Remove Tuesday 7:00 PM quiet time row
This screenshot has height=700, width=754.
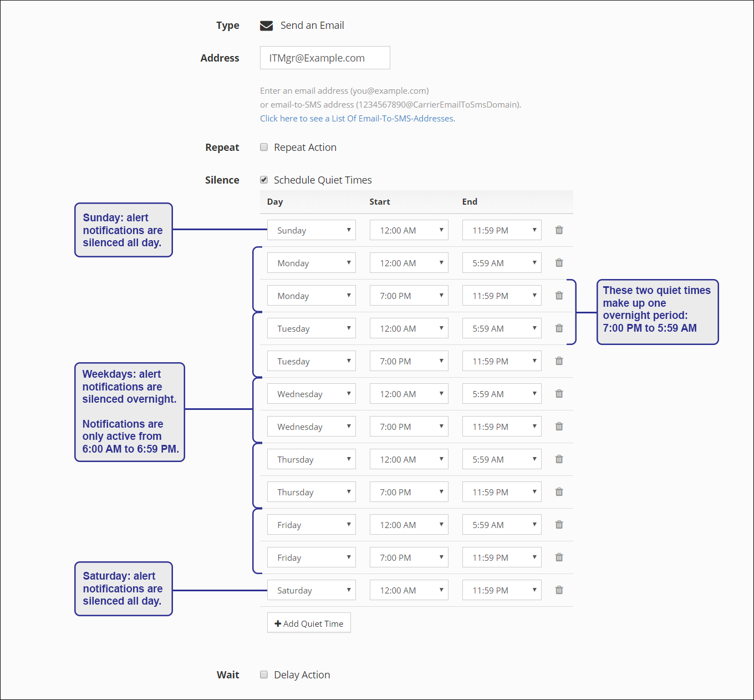[x=559, y=361]
